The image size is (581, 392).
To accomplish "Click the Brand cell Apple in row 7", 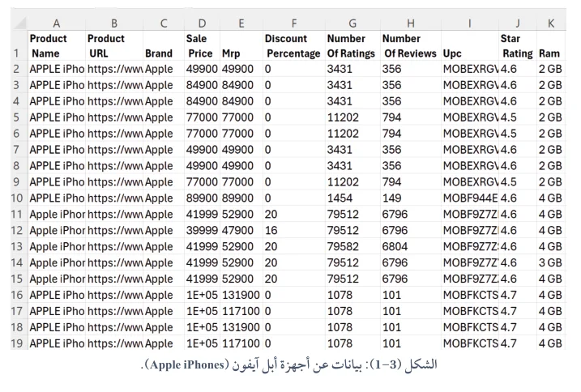I will coord(164,150).
